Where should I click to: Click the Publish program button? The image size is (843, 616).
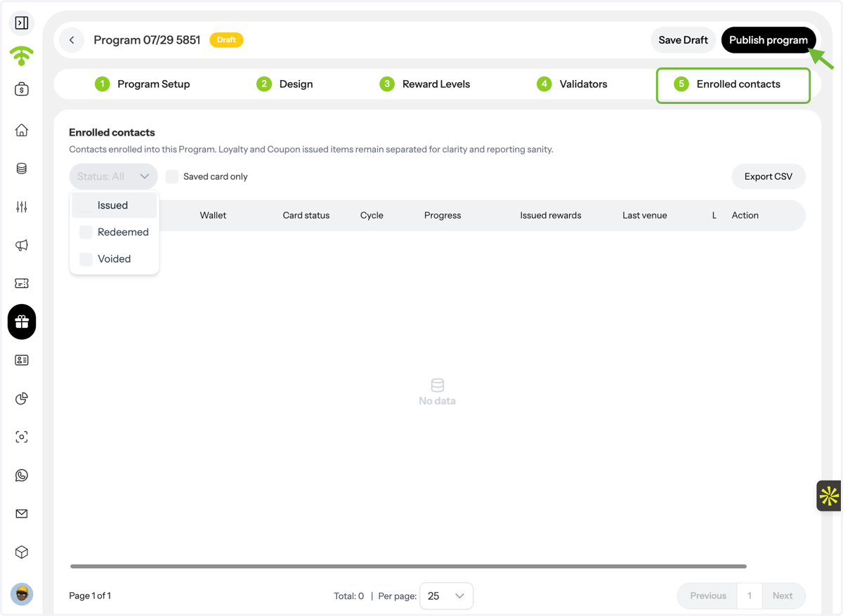point(769,40)
